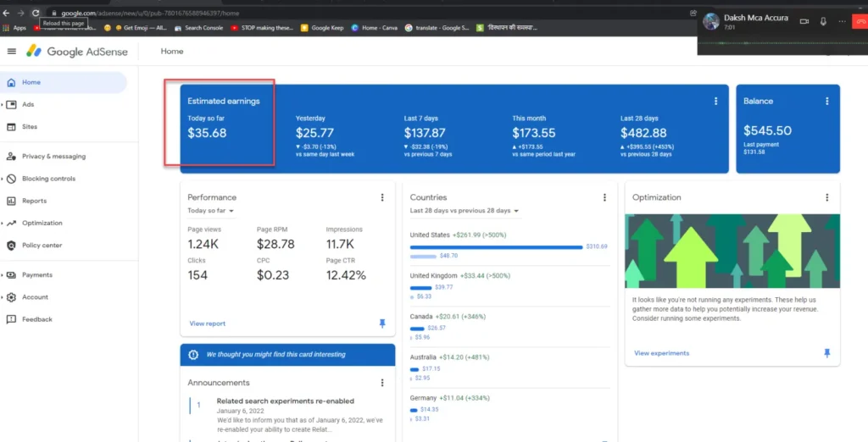Screen dimensions: 868x442
Task: Open Performance card more options
Action: click(382, 197)
